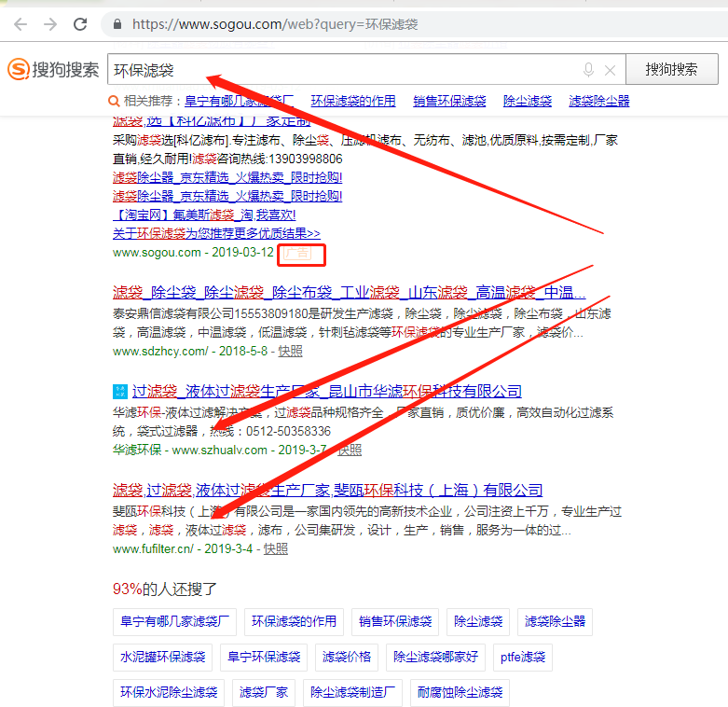
Task: Open related suggestion 除尘滤袋 at top
Action: tap(528, 101)
